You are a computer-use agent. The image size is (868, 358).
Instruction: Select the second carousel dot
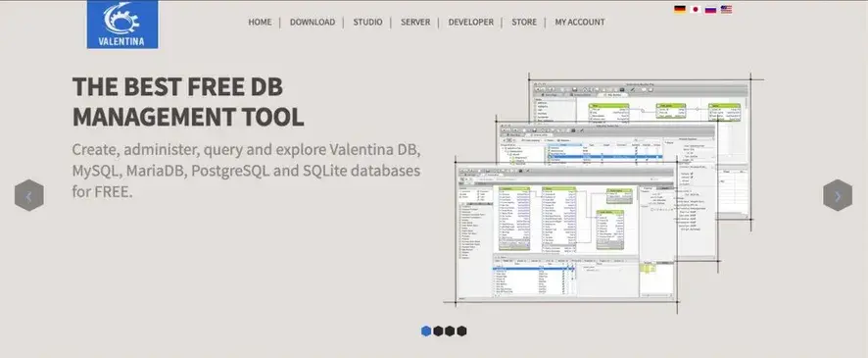(438, 331)
